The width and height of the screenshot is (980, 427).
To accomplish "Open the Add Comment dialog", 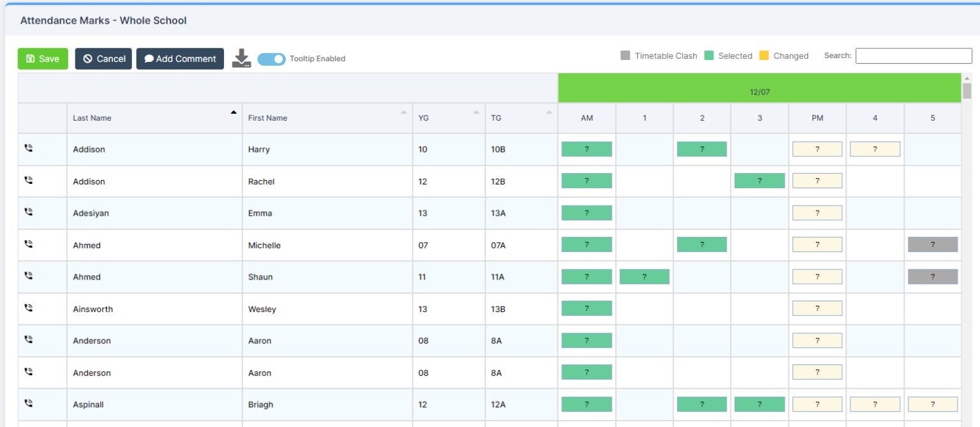I will tap(180, 58).
